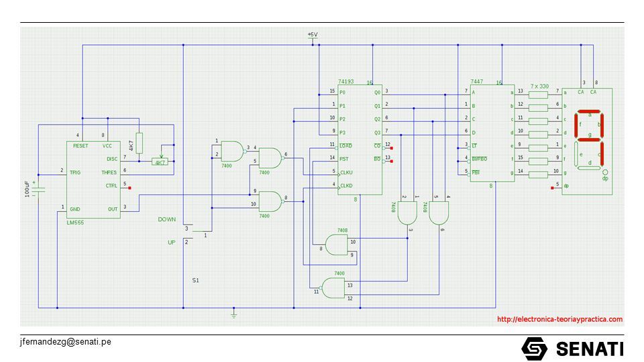This screenshot has width=644, height=362.
Task: Select the red marker on the CO output
Action: click(x=391, y=148)
